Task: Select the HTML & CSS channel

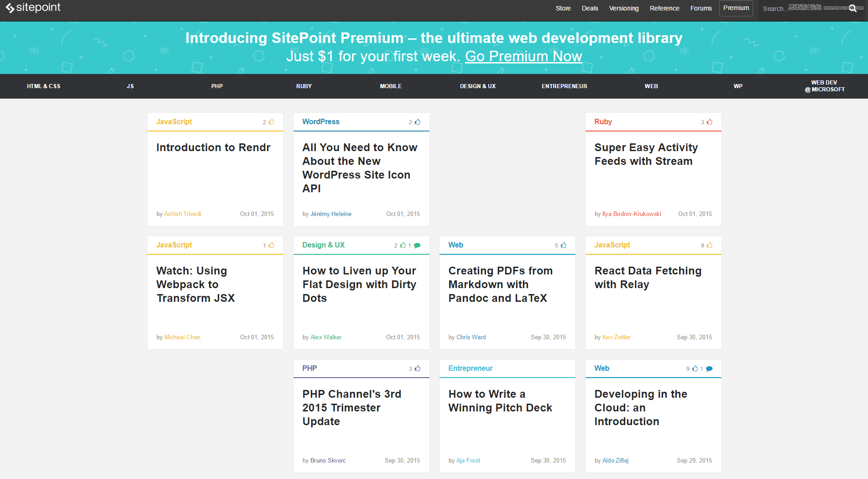Action: 43,86
